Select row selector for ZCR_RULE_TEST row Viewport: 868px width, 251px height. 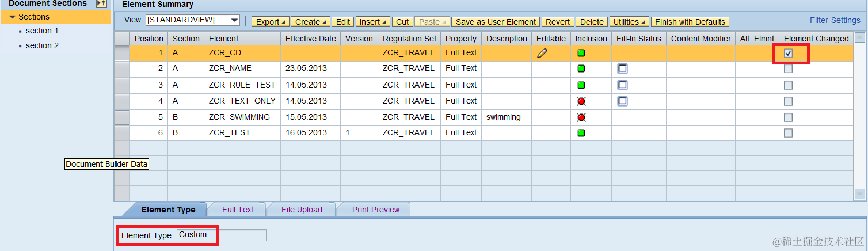click(x=121, y=85)
